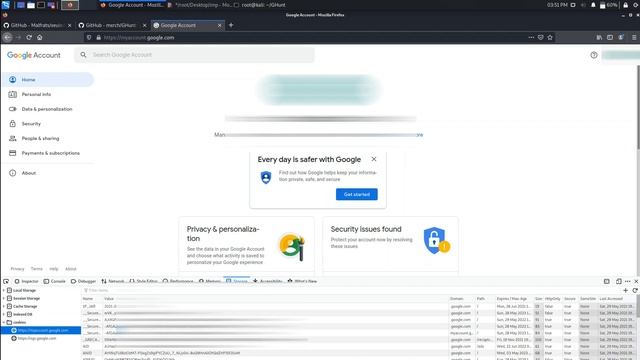
Task: Open the Inspector devtools tab
Action: (27, 281)
